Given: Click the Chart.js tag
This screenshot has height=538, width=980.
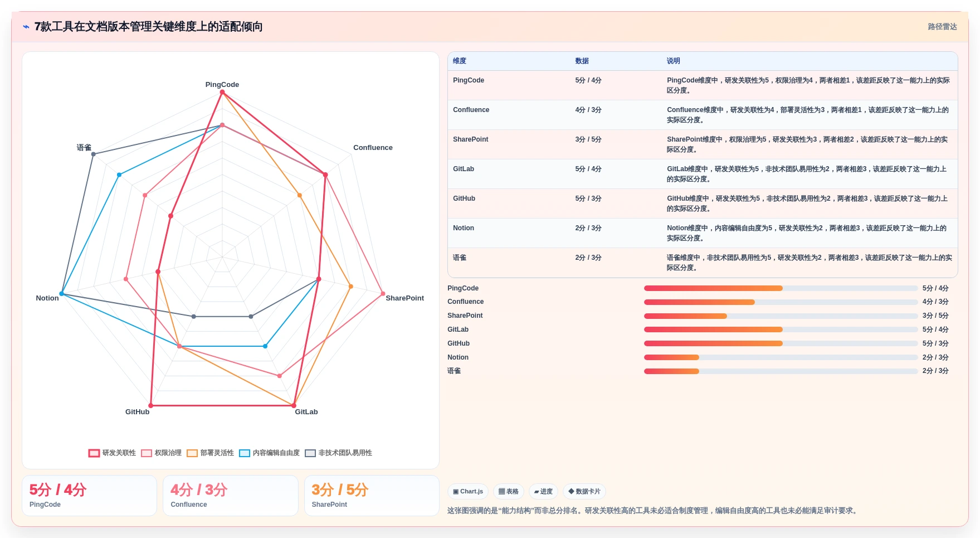Looking at the screenshot, I should 468,492.
